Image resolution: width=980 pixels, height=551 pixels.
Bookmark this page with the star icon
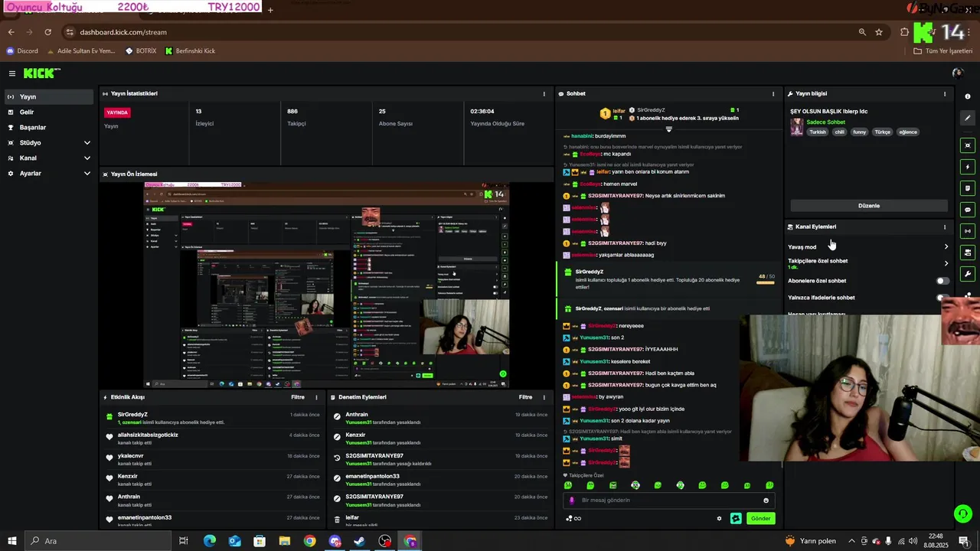(879, 32)
